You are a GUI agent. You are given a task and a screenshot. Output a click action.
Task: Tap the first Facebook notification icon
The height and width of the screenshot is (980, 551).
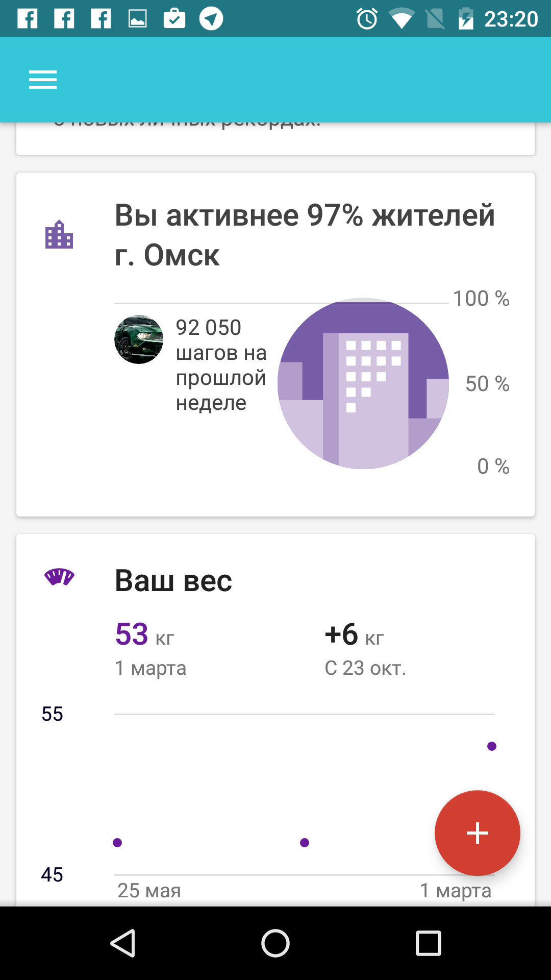[28, 19]
